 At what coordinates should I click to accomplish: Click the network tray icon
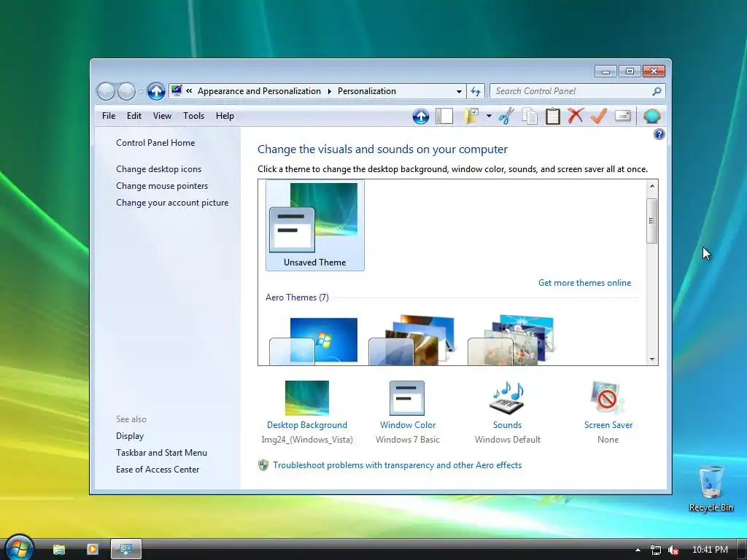pyautogui.click(x=656, y=550)
